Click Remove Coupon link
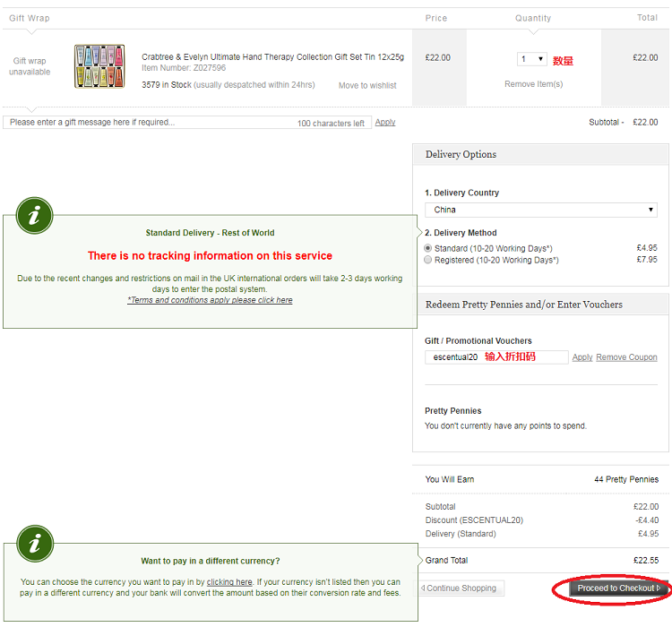The image size is (672, 627). [x=626, y=357]
